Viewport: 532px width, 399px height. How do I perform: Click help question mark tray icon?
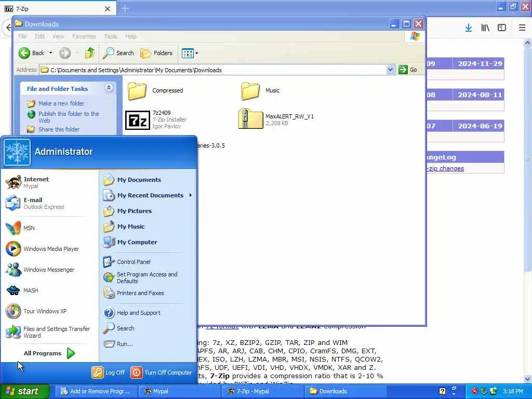point(443,392)
